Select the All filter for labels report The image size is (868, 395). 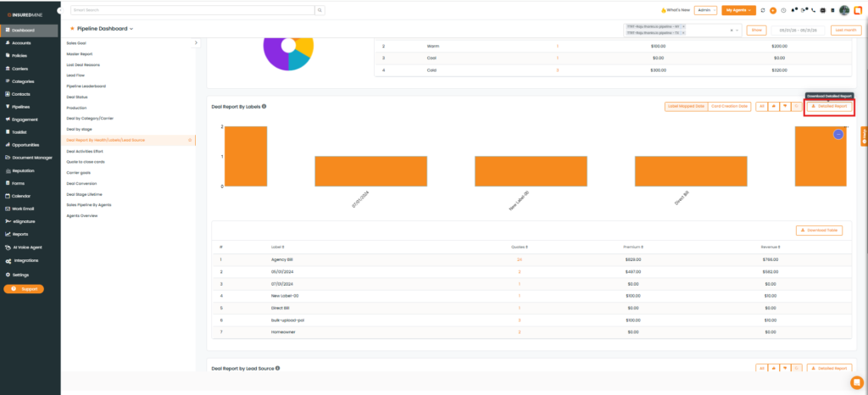pos(762,106)
